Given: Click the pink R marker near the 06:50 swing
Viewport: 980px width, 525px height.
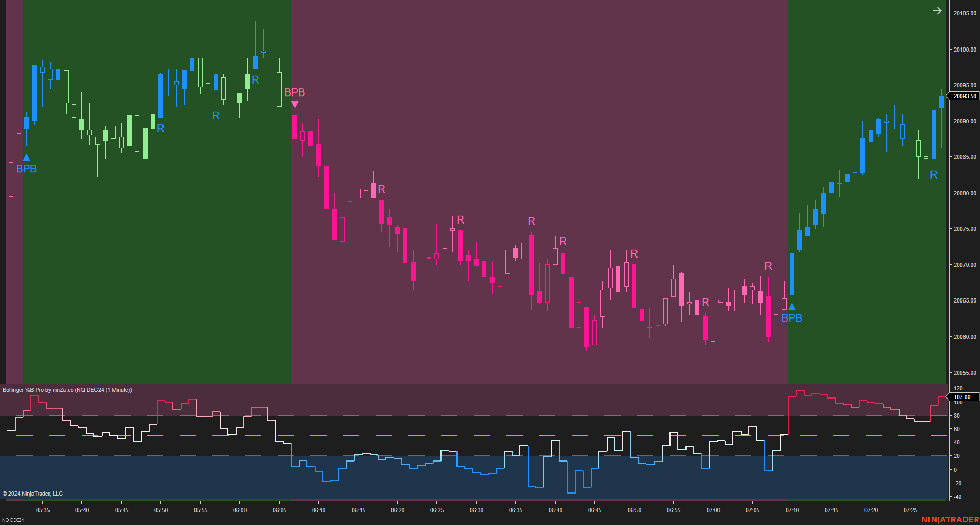Looking at the screenshot, I should (x=634, y=254).
